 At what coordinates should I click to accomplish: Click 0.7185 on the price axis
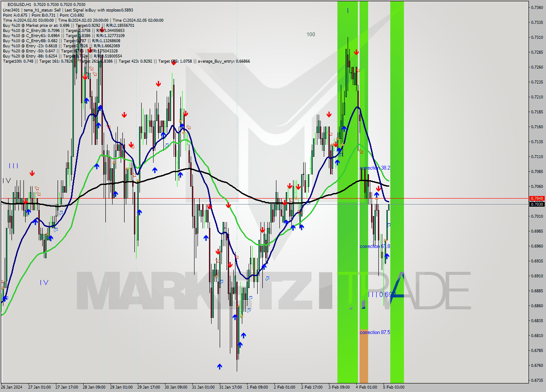tap(536, 112)
